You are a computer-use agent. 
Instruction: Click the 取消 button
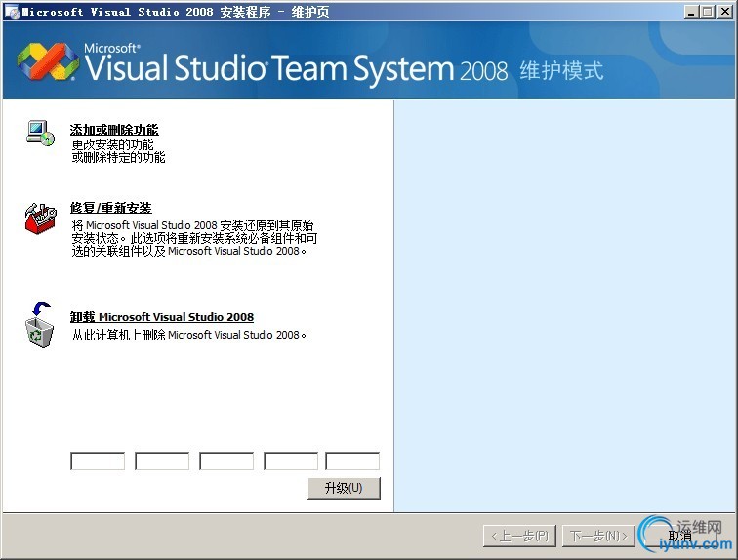click(x=680, y=536)
